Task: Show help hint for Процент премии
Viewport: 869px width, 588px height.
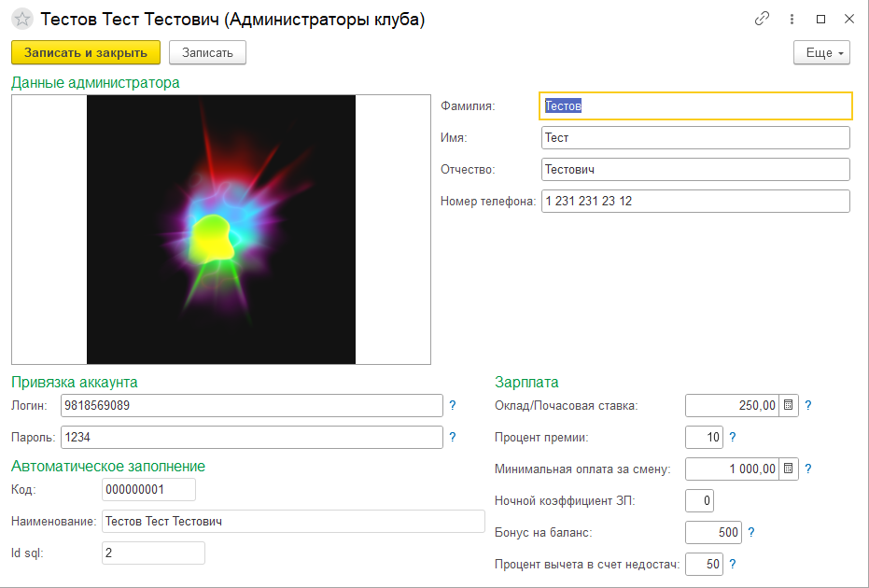Action: [733, 437]
